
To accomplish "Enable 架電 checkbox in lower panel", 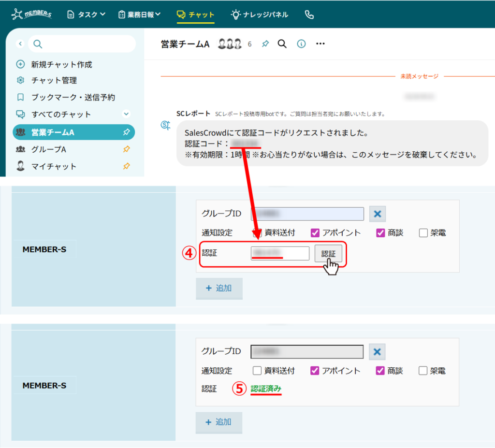I will pos(423,371).
